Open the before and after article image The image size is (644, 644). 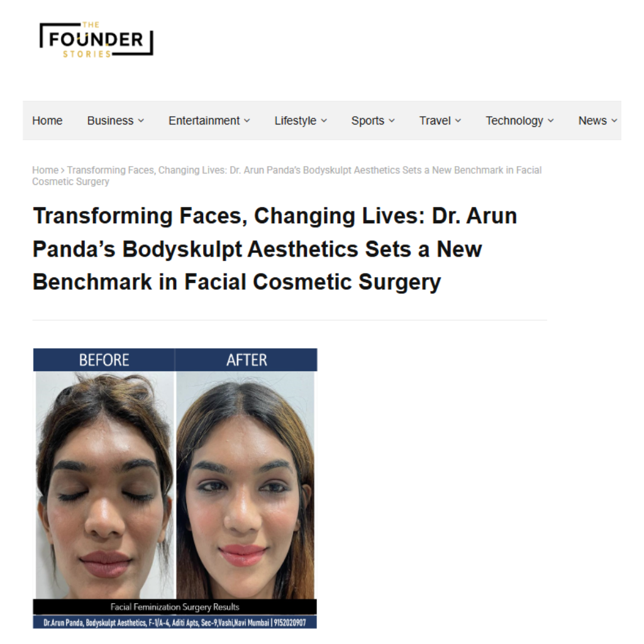click(175, 488)
